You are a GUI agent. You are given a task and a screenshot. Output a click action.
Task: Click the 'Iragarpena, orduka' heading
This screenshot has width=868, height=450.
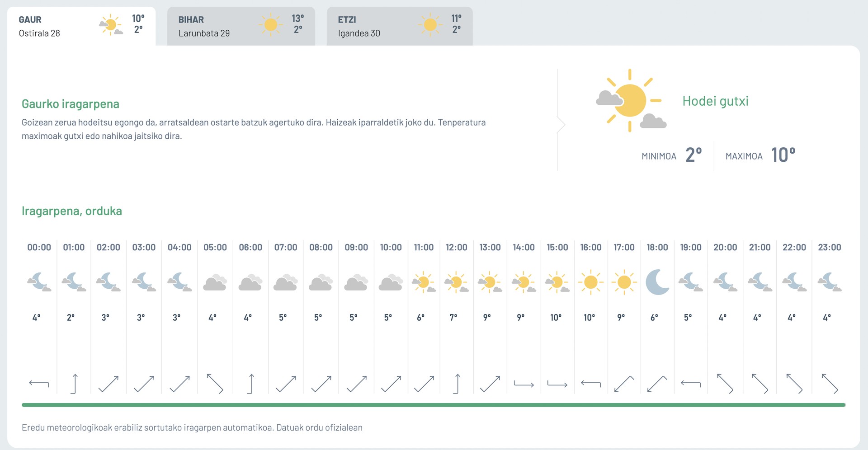72,211
